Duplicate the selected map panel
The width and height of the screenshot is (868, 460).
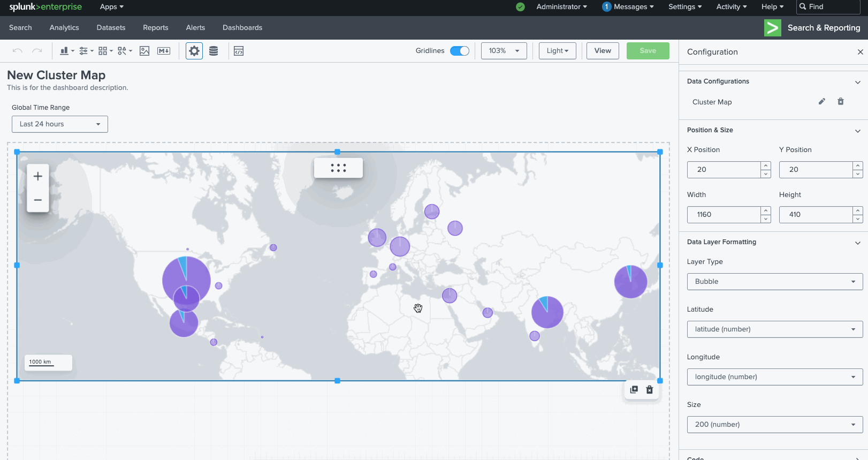click(634, 389)
